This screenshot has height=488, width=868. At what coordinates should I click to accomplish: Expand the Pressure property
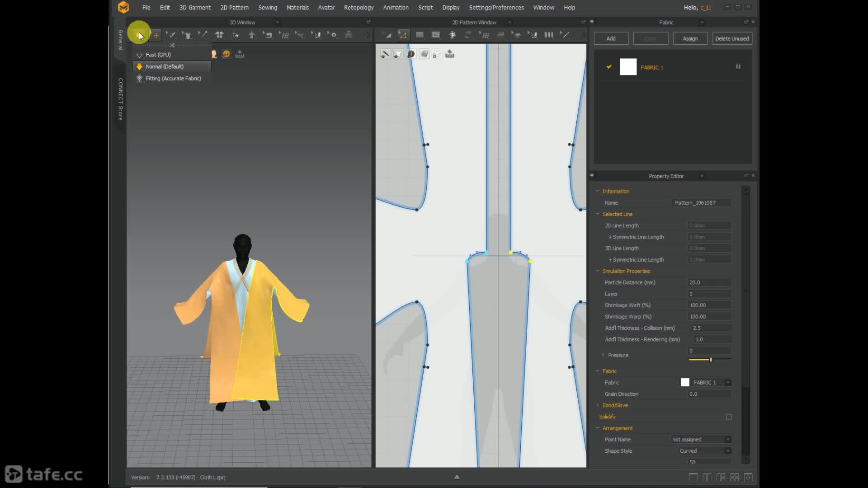[603, 355]
